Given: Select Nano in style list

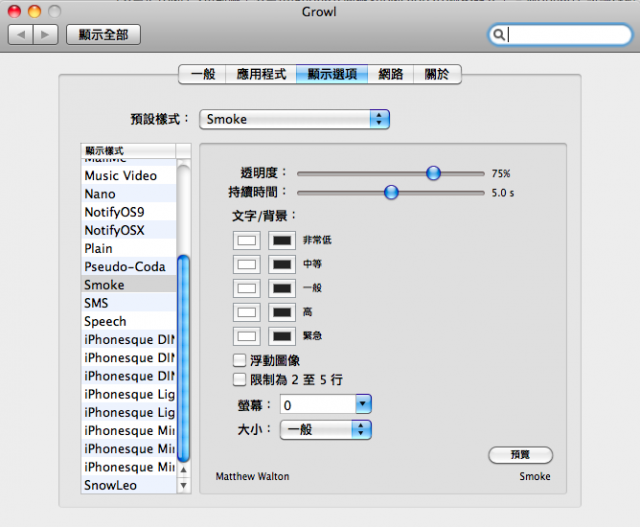Looking at the screenshot, I should 129,193.
